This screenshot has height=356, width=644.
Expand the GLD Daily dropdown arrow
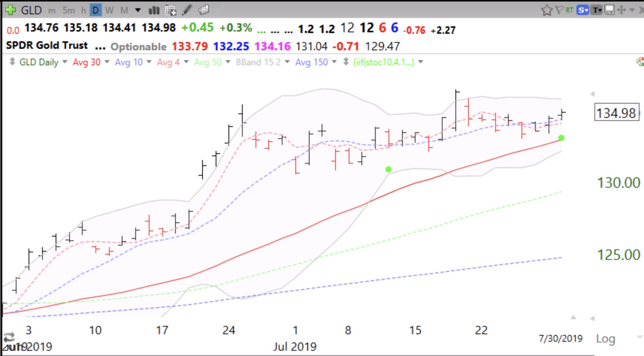(x=65, y=62)
